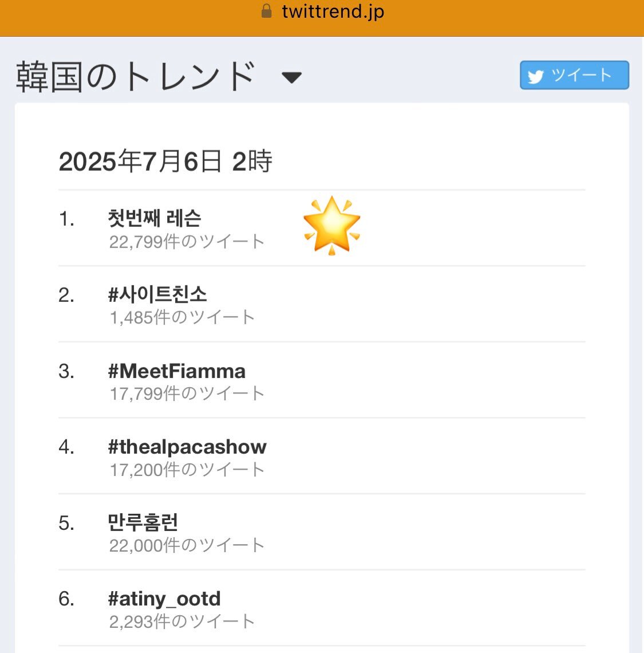
Task: Click the 2025年7月6日 2時 date heading
Action: point(165,162)
